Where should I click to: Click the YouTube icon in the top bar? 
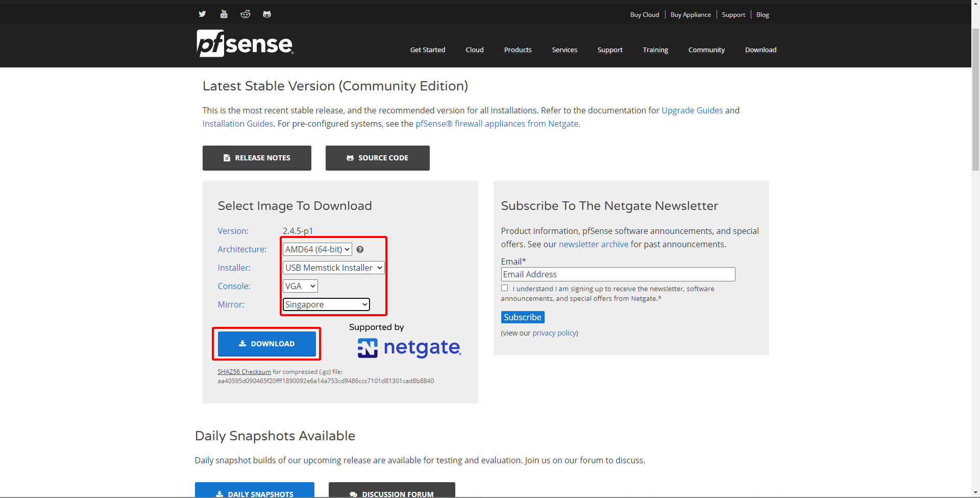(224, 14)
